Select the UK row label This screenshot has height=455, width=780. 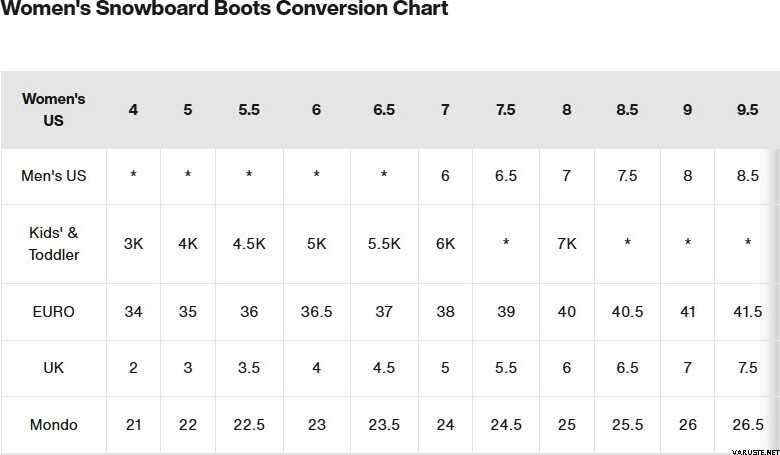pos(54,368)
